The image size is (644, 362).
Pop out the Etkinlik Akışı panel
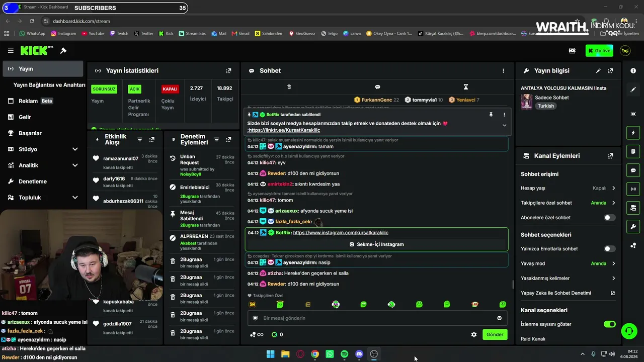pos(152,139)
